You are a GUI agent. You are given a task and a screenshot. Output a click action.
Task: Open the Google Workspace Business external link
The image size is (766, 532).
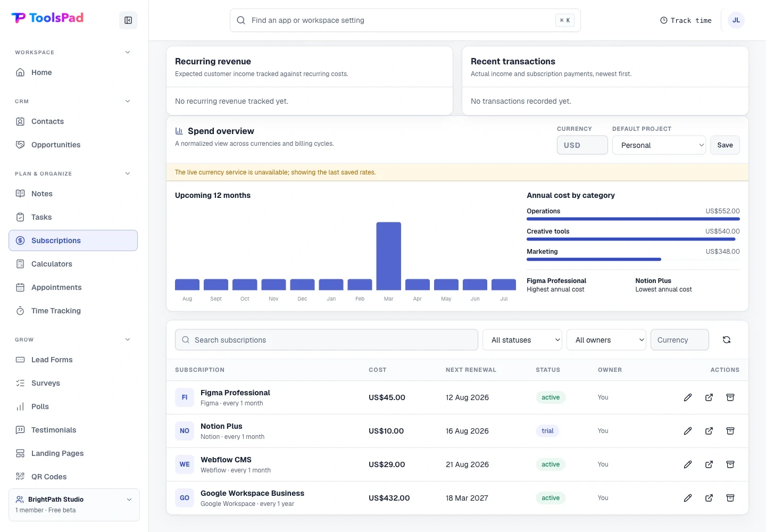(x=709, y=498)
